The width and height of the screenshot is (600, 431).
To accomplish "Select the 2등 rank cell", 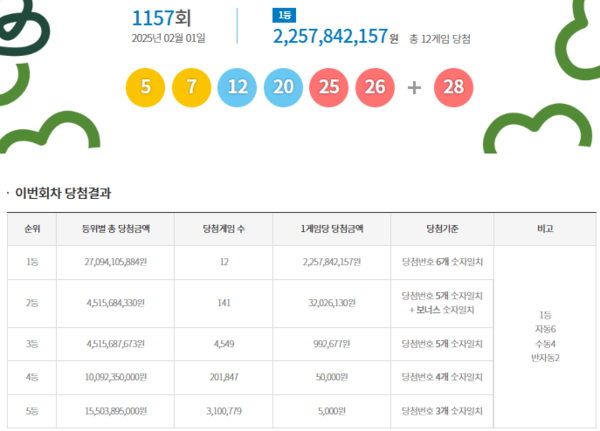I will [32, 303].
